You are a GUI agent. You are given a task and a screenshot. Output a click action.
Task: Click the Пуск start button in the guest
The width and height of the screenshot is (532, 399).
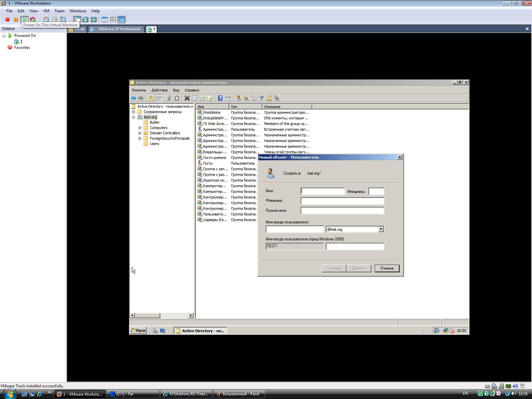(138, 331)
